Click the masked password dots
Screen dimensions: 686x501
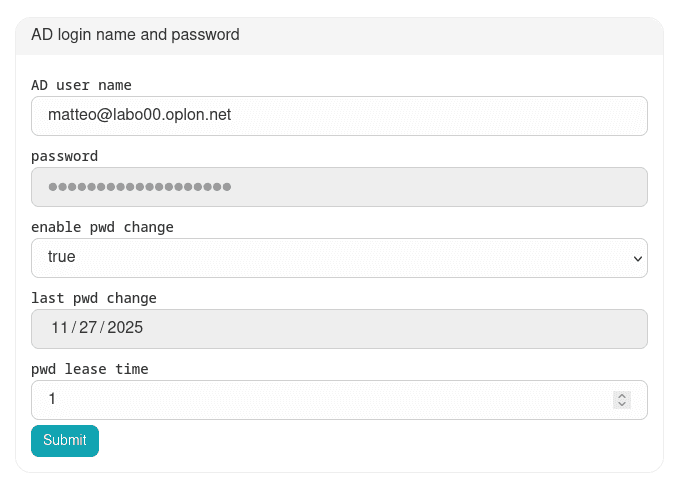(x=140, y=187)
